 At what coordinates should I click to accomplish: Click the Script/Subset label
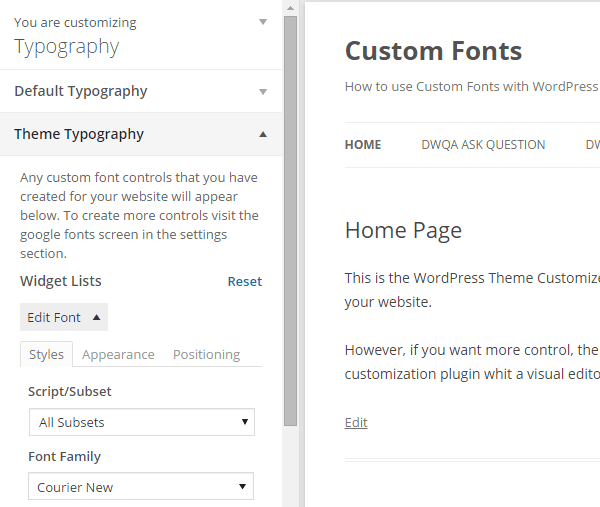tap(70, 391)
